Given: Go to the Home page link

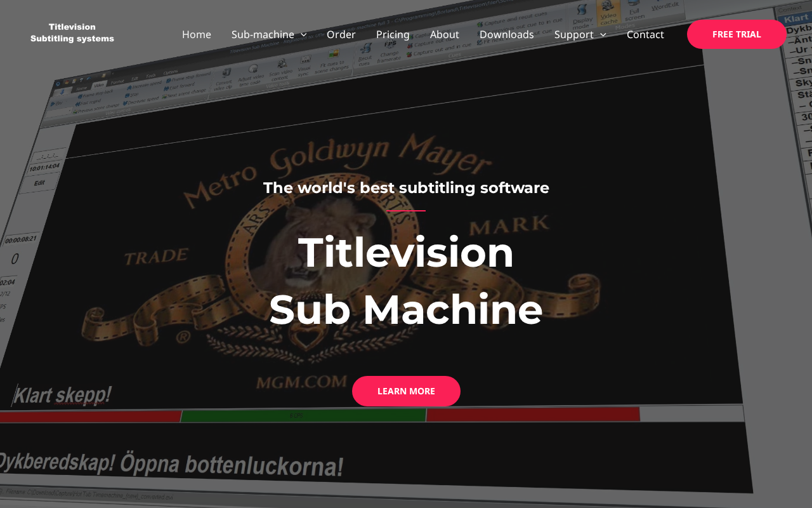Looking at the screenshot, I should pos(197,34).
